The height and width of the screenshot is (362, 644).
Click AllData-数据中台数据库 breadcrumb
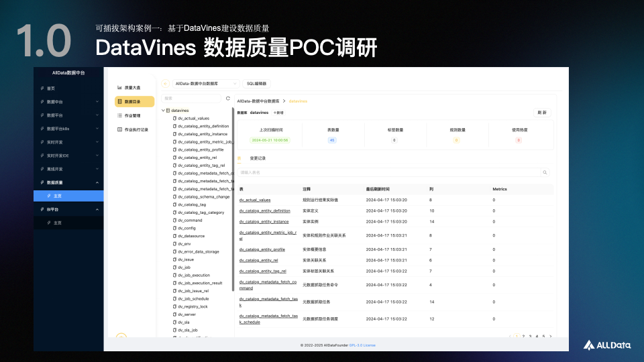258,101
